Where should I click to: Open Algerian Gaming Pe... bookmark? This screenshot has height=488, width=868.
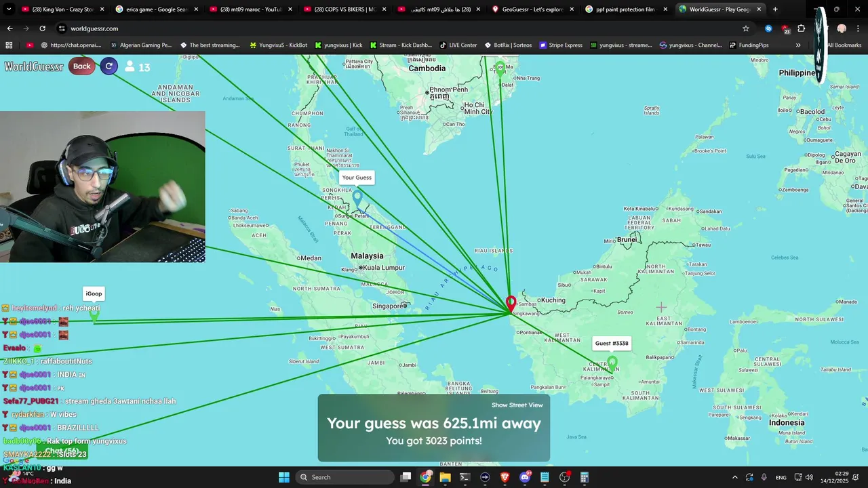[x=140, y=45]
